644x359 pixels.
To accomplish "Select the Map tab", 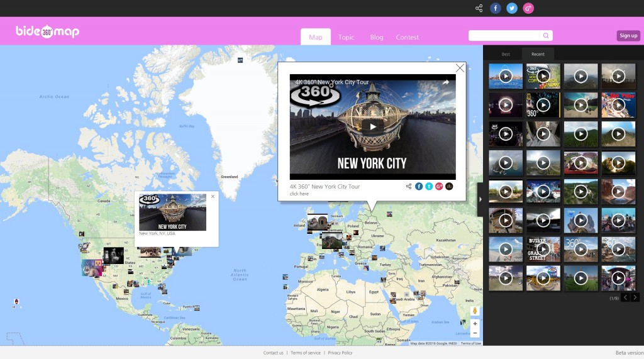I will pyautogui.click(x=316, y=37).
